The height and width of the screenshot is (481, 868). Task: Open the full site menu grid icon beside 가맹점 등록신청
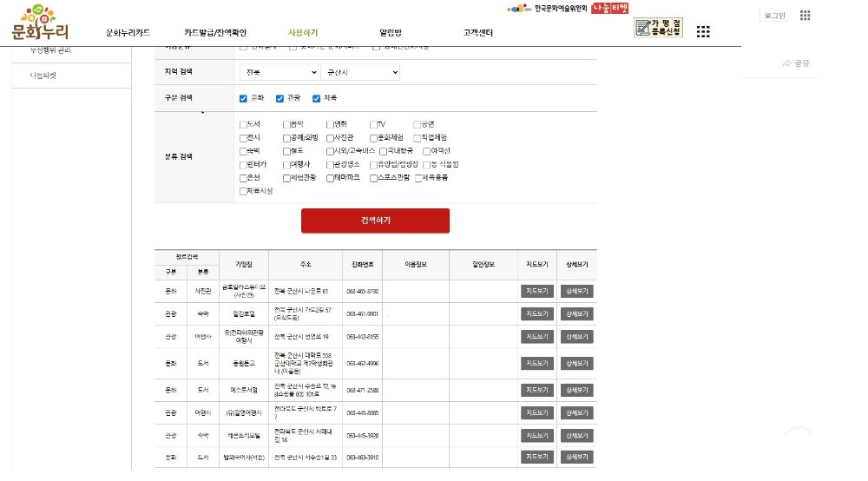pos(703,31)
